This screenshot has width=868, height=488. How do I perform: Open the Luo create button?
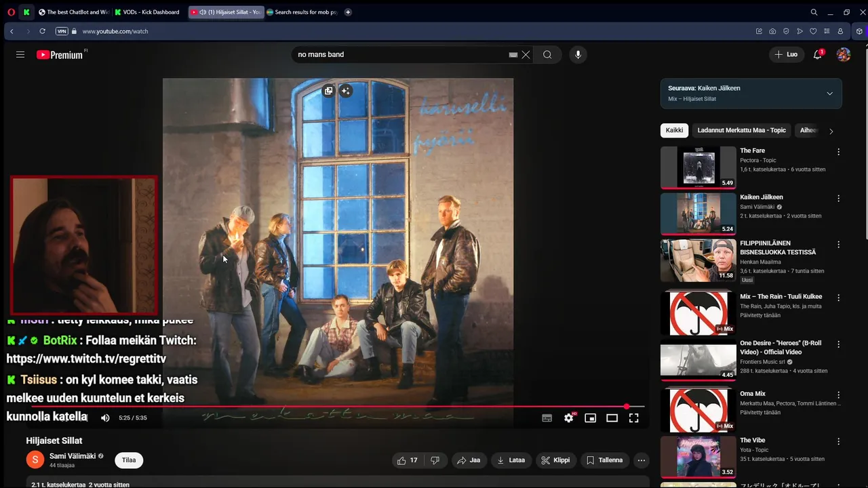(x=787, y=54)
